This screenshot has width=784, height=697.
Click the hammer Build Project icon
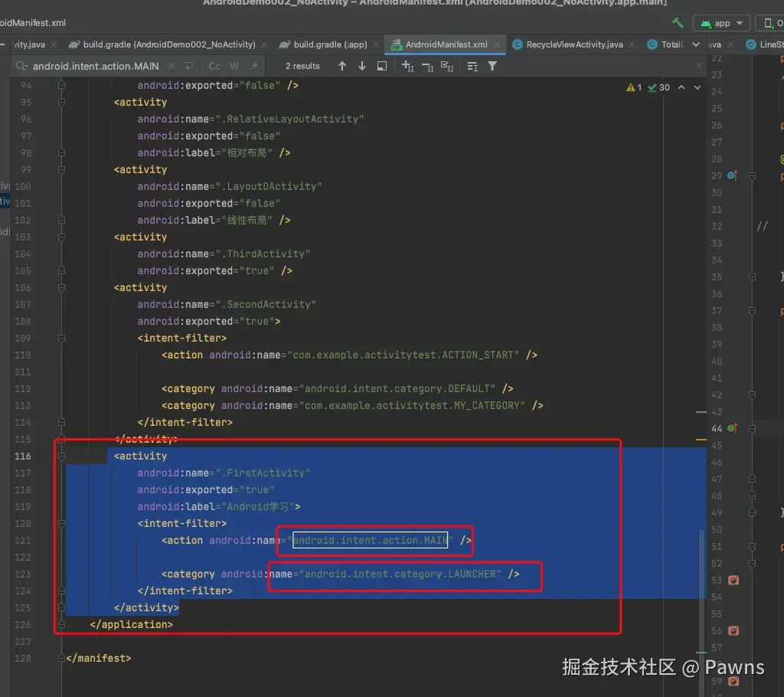[x=678, y=22]
